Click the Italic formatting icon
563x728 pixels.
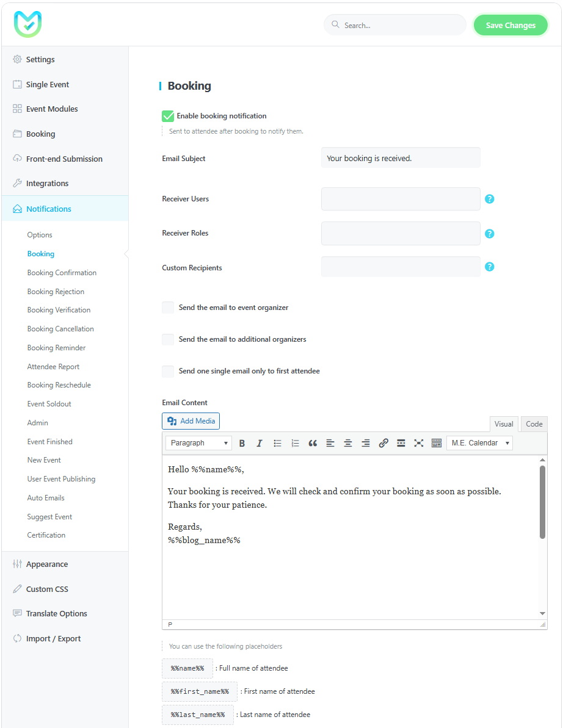(x=259, y=443)
